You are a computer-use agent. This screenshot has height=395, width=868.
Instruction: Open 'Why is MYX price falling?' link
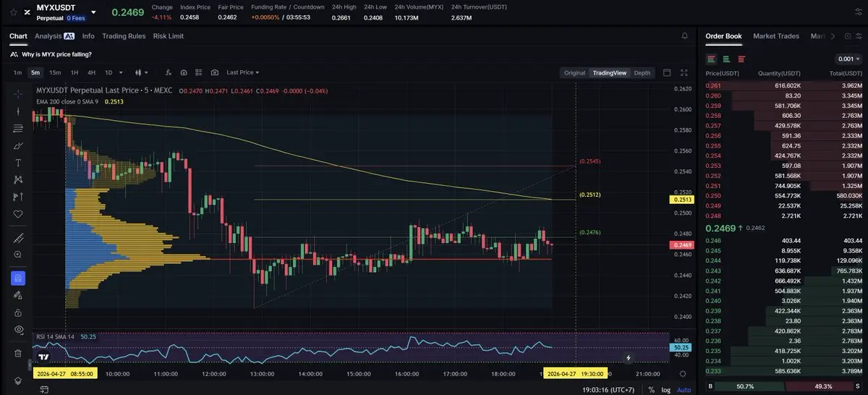pyautogui.click(x=56, y=54)
